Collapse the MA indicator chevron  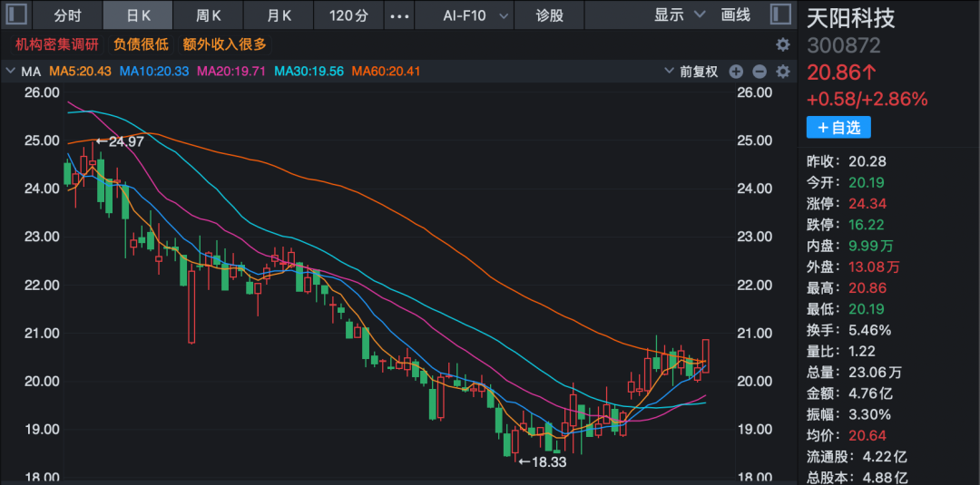[x=11, y=72]
